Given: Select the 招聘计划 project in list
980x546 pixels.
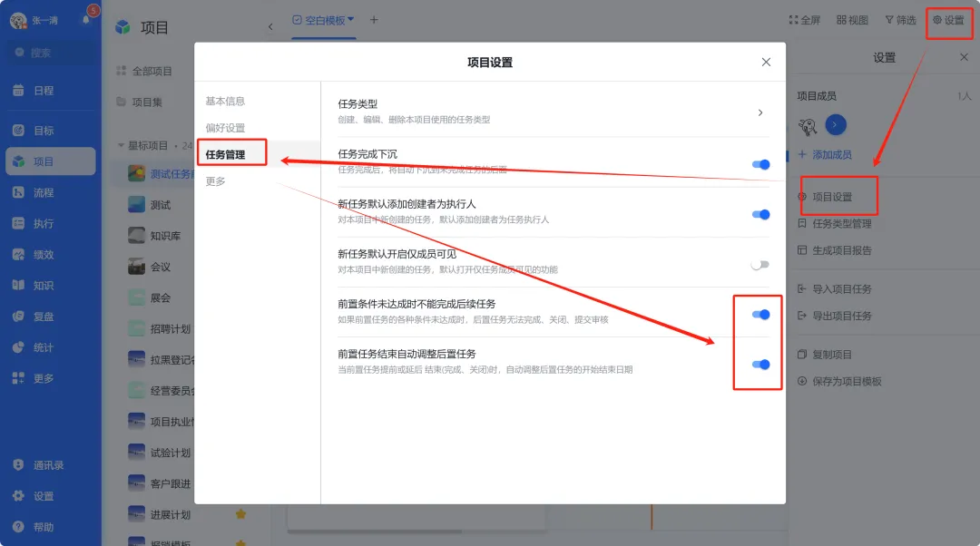Looking at the screenshot, I should [160, 328].
